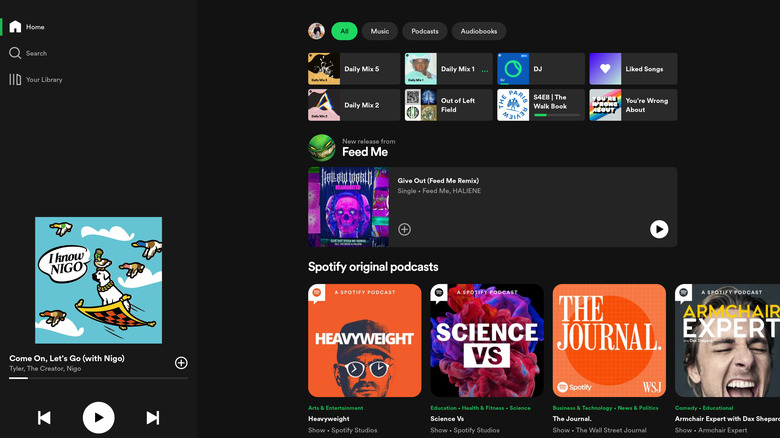Viewport: 780px width, 438px height.
Task: Skip to next track
Action: pyautogui.click(x=152, y=417)
